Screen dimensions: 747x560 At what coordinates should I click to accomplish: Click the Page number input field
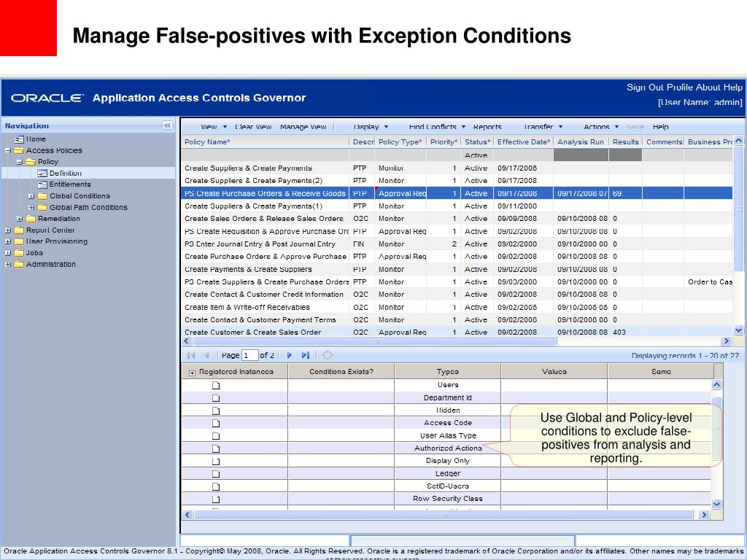[x=250, y=355]
